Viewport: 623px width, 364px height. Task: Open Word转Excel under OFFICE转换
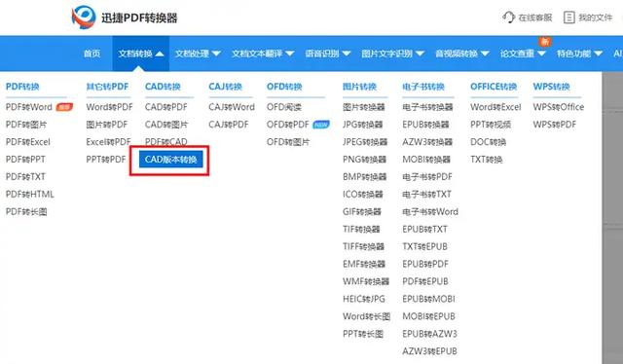[495, 107]
